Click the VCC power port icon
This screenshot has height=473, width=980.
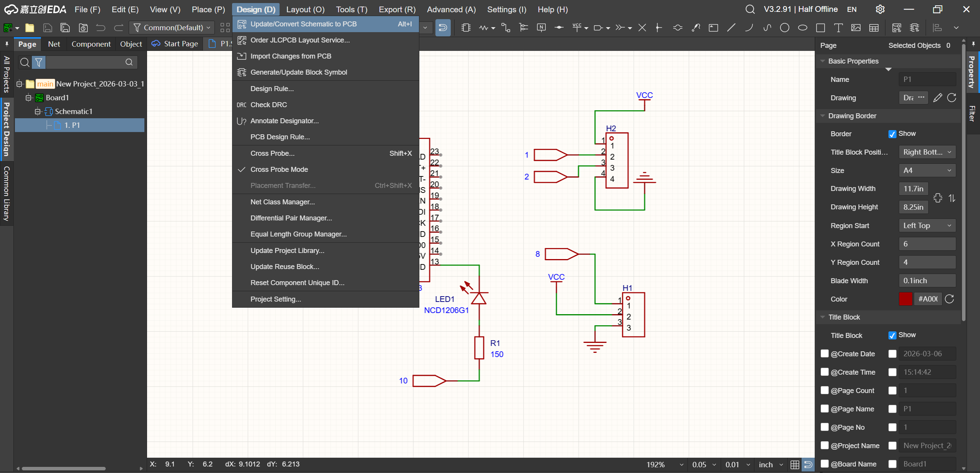click(577, 28)
